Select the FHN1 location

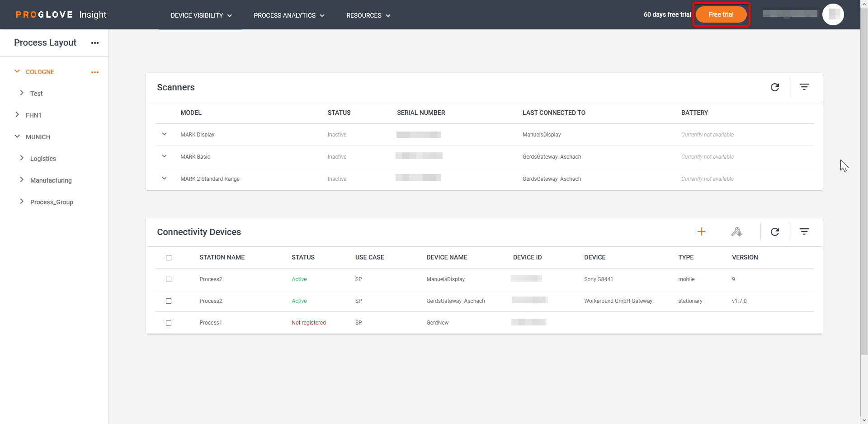tap(33, 115)
